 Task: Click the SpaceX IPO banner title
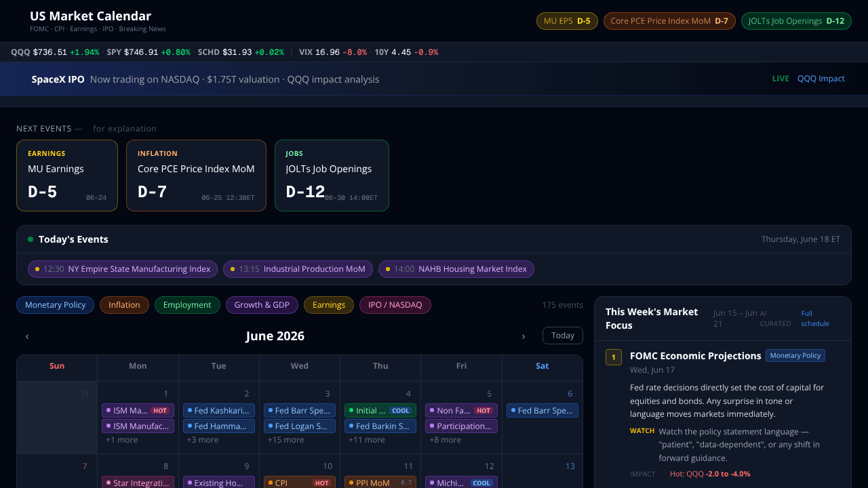point(58,79)
